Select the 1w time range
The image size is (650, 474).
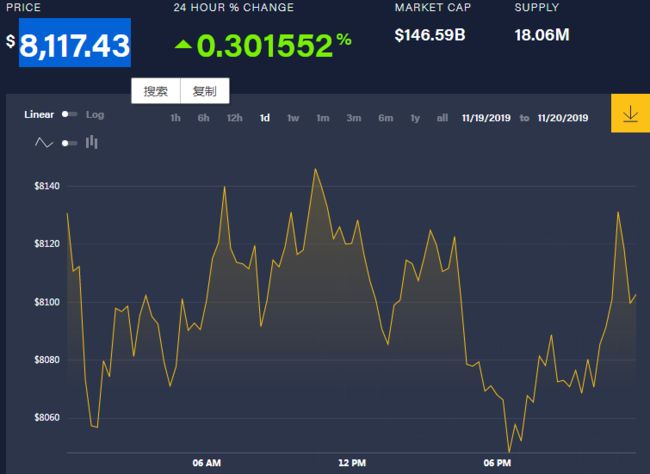(x=293, y=118)
